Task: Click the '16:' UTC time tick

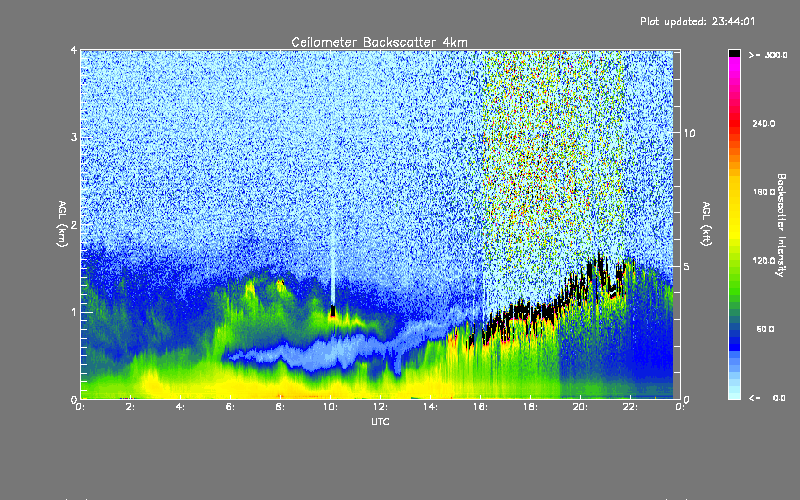Action: [480, 407]
